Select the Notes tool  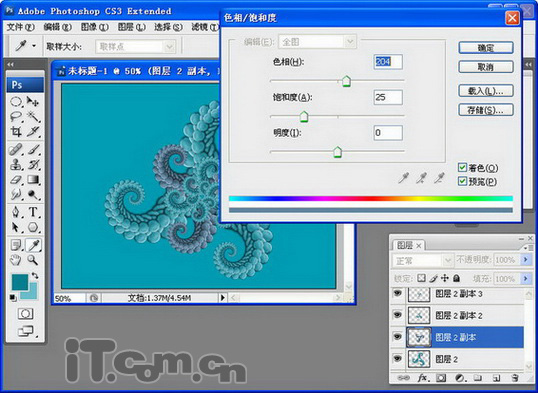pos(16,245)
